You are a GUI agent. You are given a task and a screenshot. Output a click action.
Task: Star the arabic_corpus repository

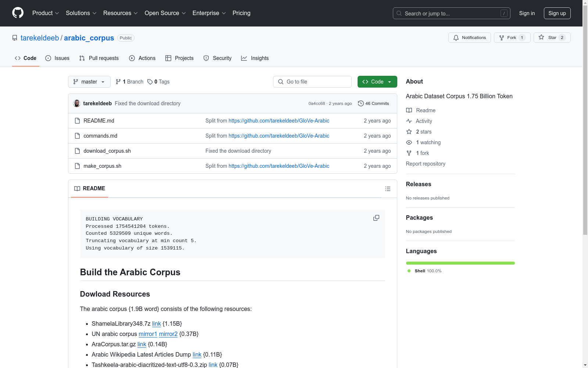pos(552,38)
